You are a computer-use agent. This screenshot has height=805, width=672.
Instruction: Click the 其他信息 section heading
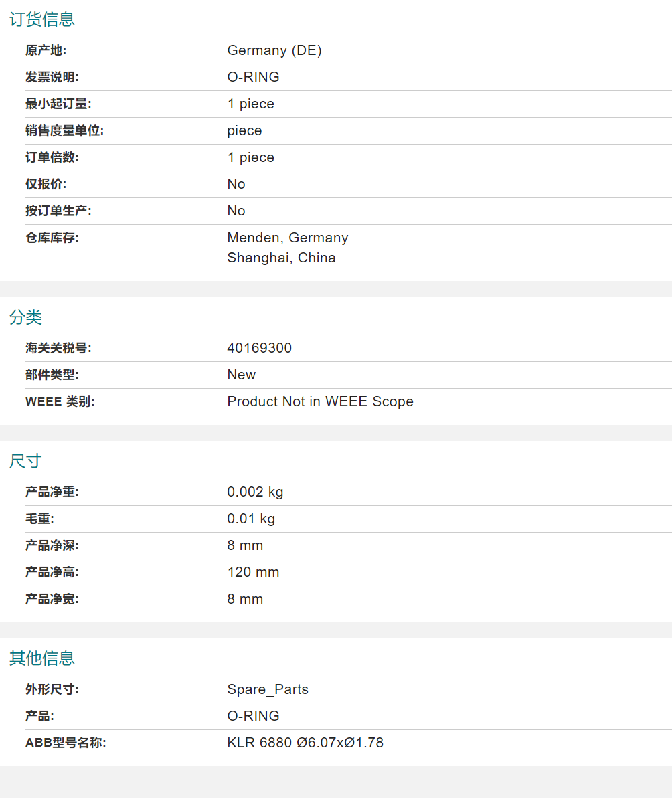point(42,658)
